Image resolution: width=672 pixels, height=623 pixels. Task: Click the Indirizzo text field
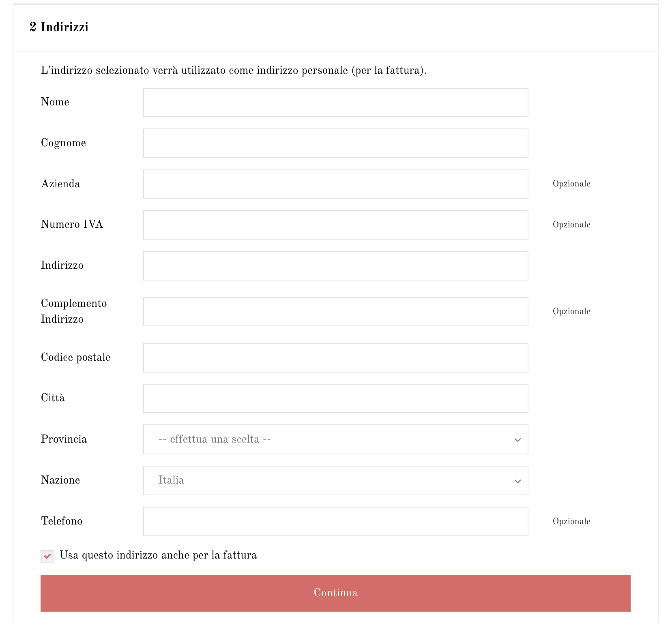335,266
